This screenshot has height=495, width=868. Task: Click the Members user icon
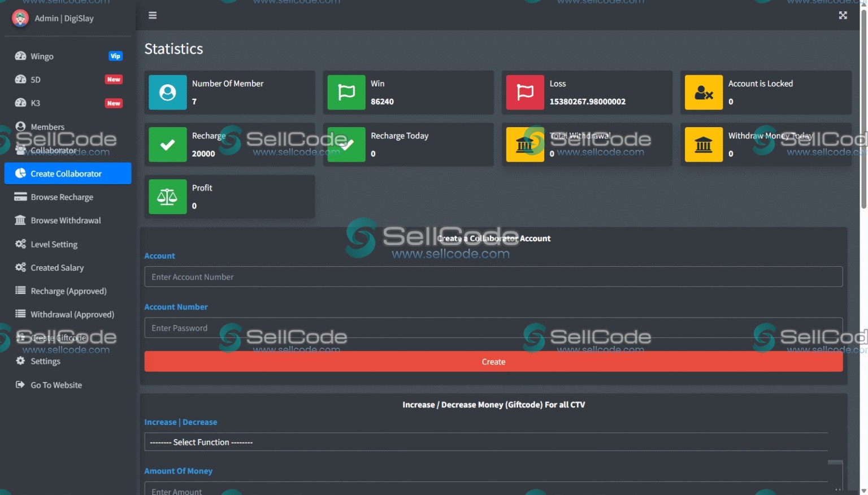point(20,127)
